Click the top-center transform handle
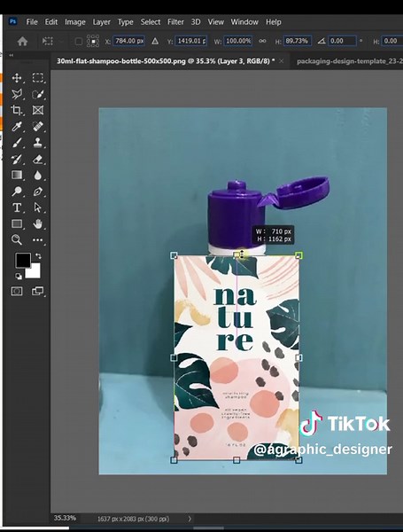 [x=236, y=255]
